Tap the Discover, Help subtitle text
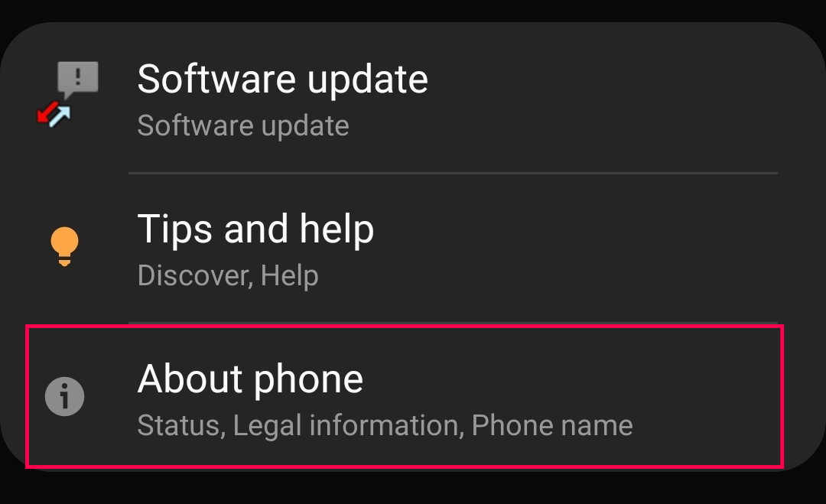Viewport: 826px width, 504px height. [x=228, y=275]
